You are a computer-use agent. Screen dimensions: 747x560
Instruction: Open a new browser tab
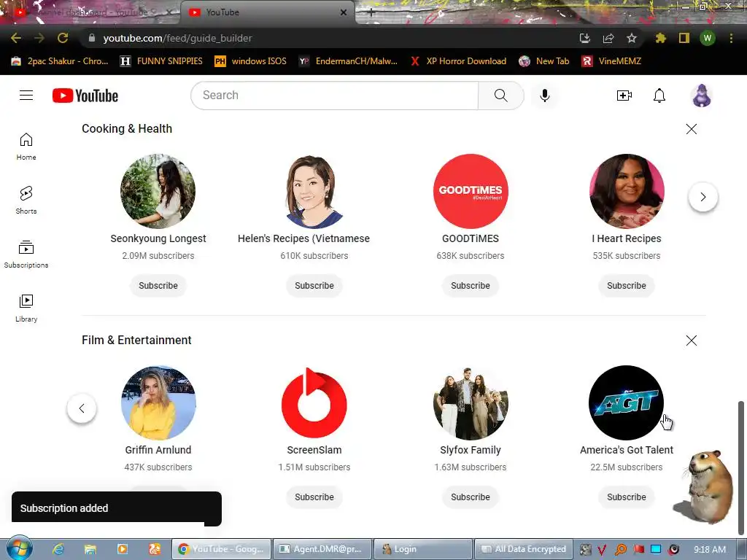(371, 12)
